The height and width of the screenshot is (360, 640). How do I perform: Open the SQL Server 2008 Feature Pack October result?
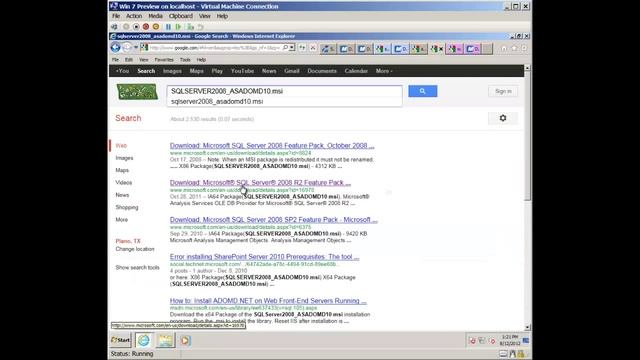(x=272, y=146)
